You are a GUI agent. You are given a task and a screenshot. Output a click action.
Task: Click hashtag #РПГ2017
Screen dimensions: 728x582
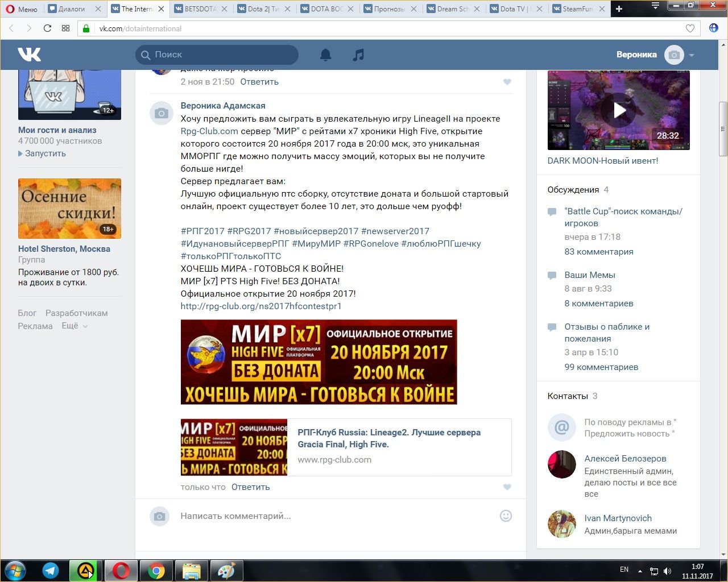(202, 231)
